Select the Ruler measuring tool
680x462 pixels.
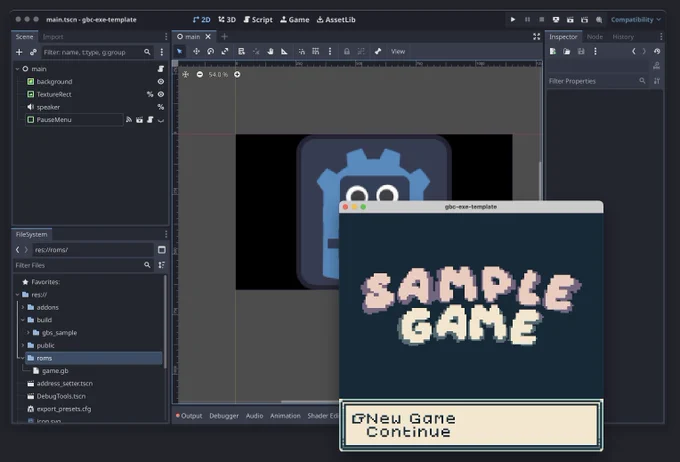(x=284, y=51)
